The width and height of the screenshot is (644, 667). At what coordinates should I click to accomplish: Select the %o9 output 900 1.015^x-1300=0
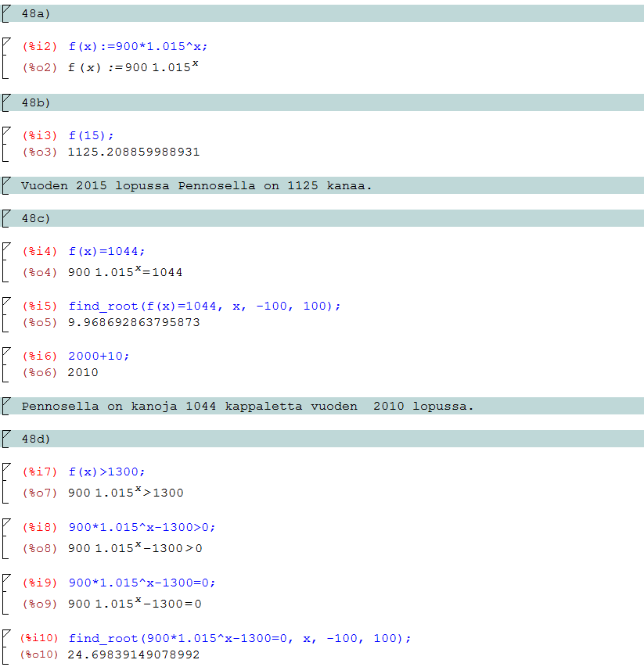135,603
